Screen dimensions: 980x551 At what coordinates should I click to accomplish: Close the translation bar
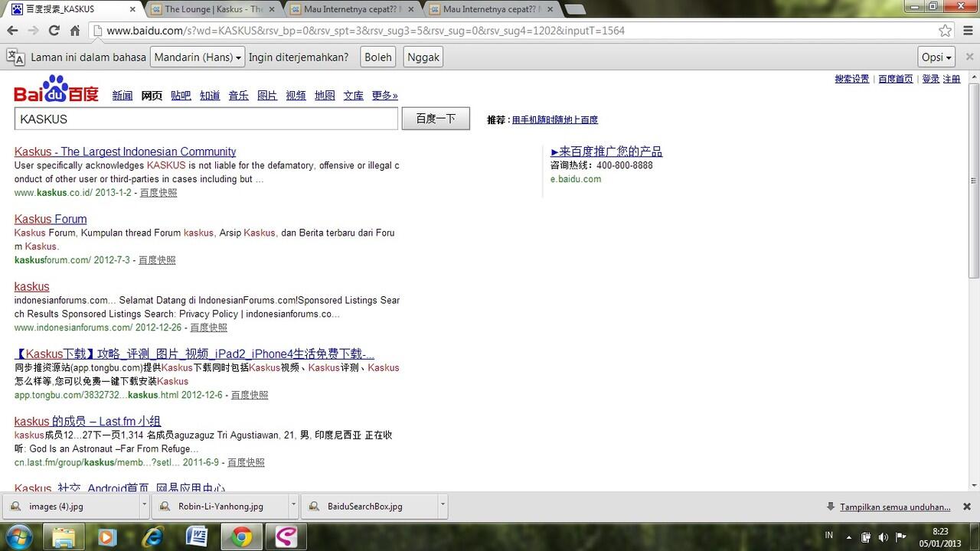(970, 57)
